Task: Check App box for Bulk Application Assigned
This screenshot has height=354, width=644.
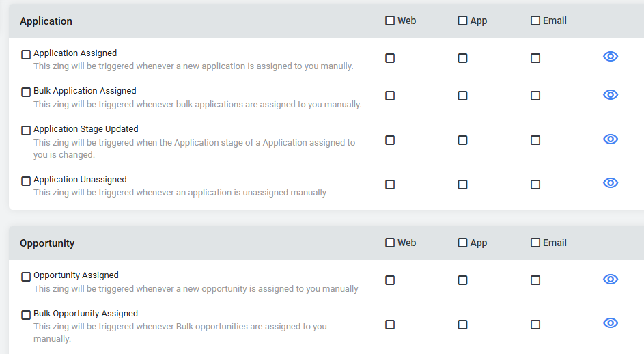Action: pyautogui.click(x=462, y=96)
